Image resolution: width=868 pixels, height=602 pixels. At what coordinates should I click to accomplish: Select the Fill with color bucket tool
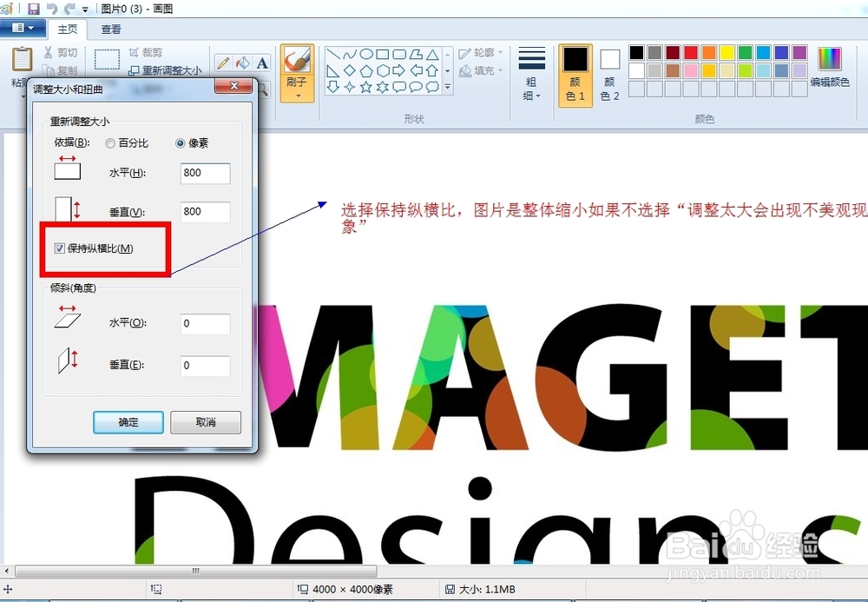242,63
